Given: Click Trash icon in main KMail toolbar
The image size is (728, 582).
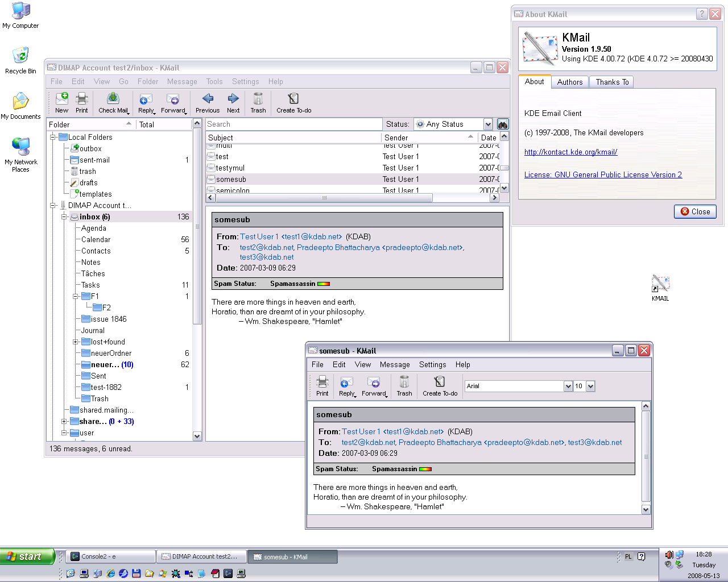Looking at the screenshot, I should pos(258,103).
